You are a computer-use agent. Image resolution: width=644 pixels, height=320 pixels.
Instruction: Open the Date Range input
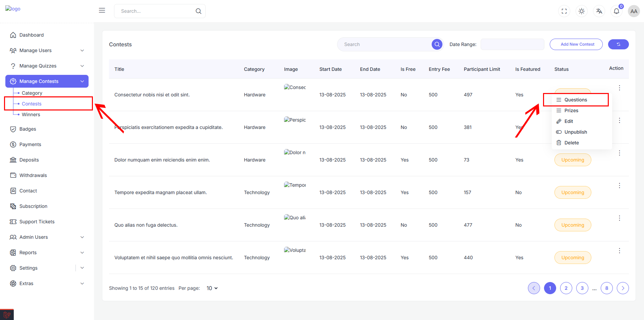pos(512,44)
